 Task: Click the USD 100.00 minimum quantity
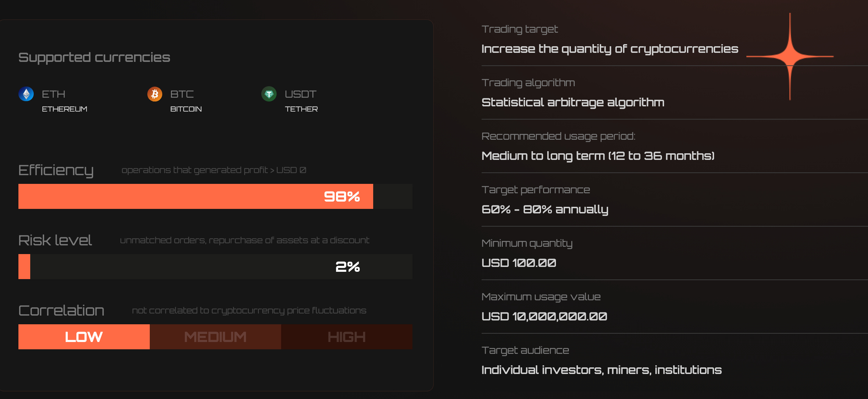519,263
